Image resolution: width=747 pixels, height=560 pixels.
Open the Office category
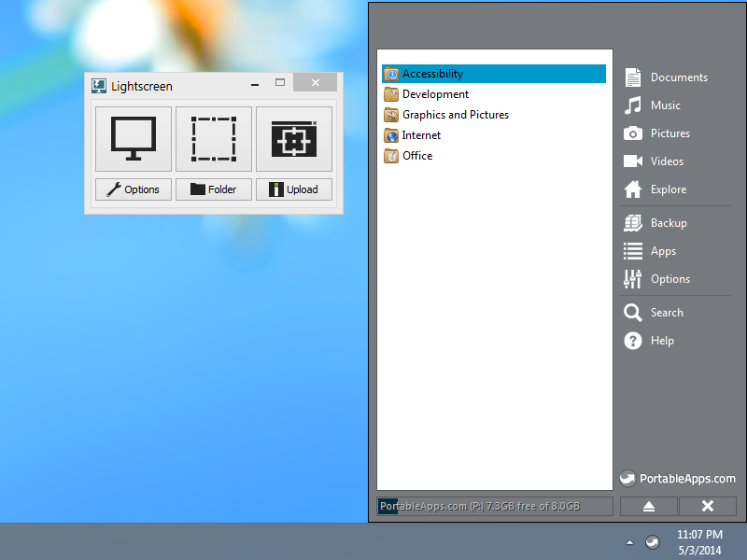[417, 156]
